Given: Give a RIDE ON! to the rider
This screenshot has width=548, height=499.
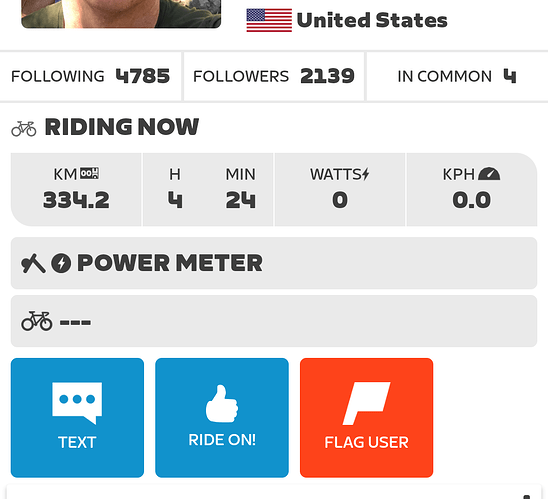Looking at the screenshot, I should click(x=222, y=418).
